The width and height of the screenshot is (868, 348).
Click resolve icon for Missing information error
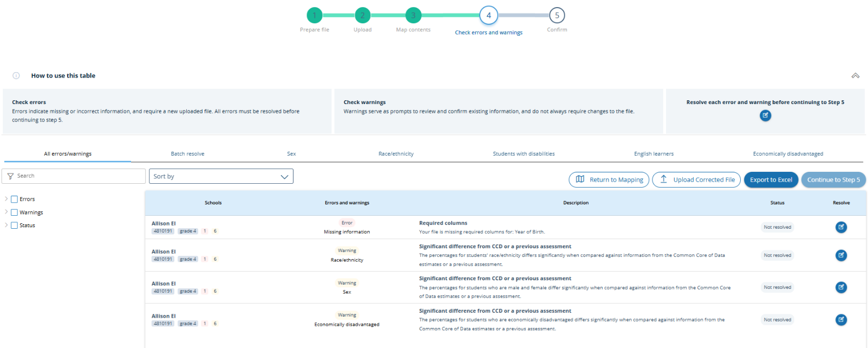840,227
